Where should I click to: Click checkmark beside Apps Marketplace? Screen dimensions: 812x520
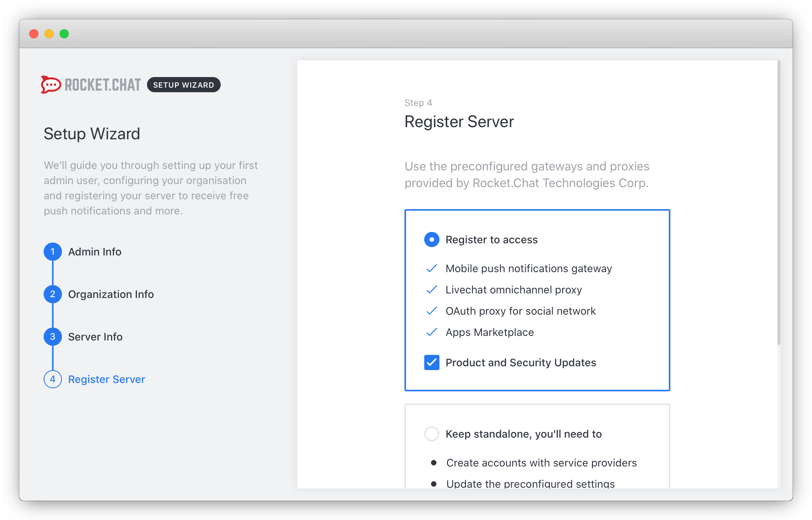431,332
